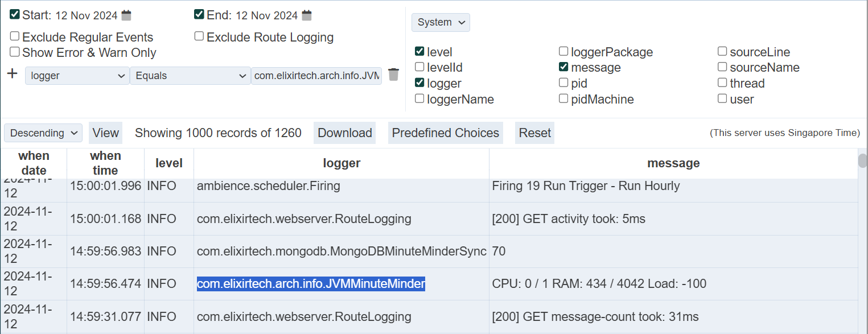868x334 pixels.
Task: Toggle Exclude Regular Events checkbox
Action: pos(15,36)
